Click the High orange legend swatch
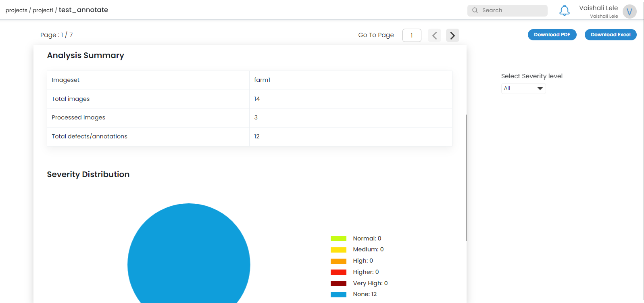Viewport: 644px width, 303px height. 338,261
